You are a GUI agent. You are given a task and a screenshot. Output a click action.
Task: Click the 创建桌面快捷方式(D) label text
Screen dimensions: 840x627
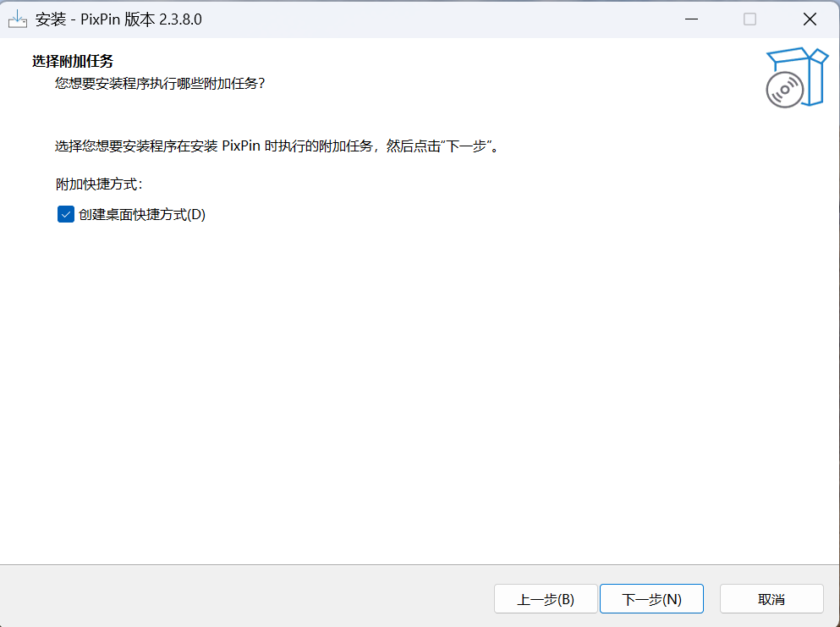click(x=142, y=215)
